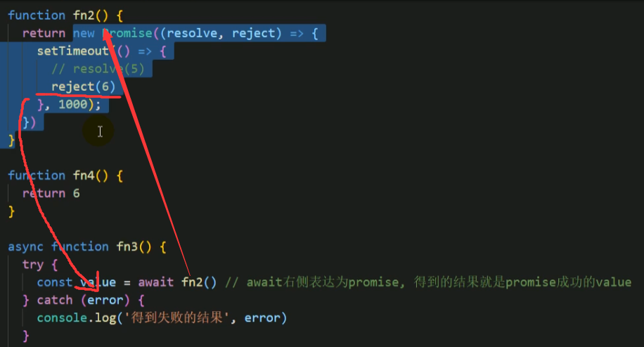The image size is (644, 347).
Task: Place cursor on reject(6) call
Action: coord(84,87)
